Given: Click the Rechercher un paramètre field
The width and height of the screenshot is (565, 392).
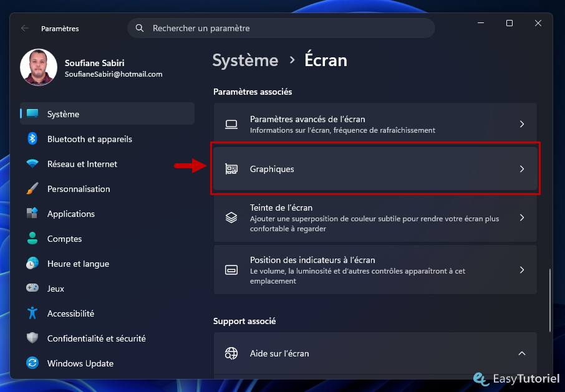Looking at the screenshot, I should (281, 28).
